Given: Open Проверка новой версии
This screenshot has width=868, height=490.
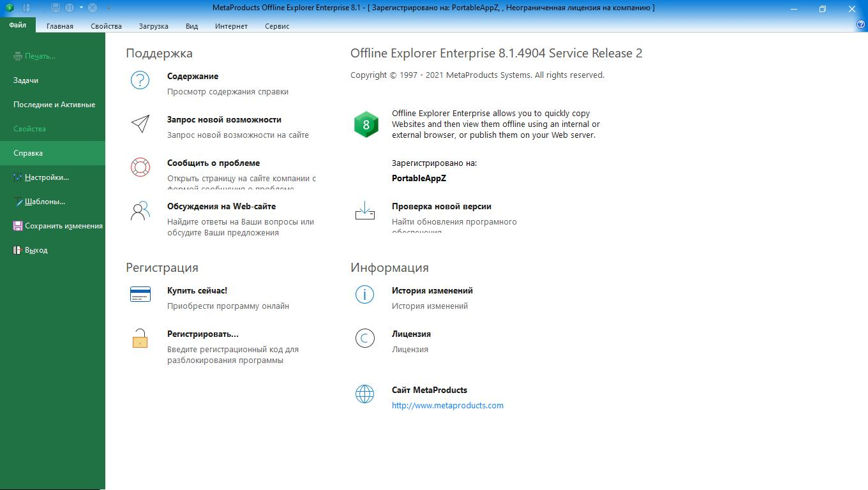Looking at the screenshot, I should tap(442, 206).
